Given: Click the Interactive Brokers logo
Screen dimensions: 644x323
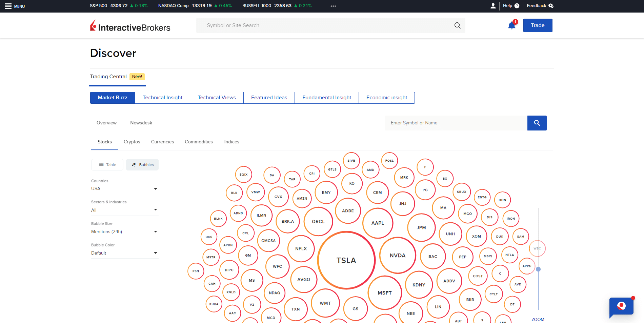Looking at the screenshot, I should (130, 26).
